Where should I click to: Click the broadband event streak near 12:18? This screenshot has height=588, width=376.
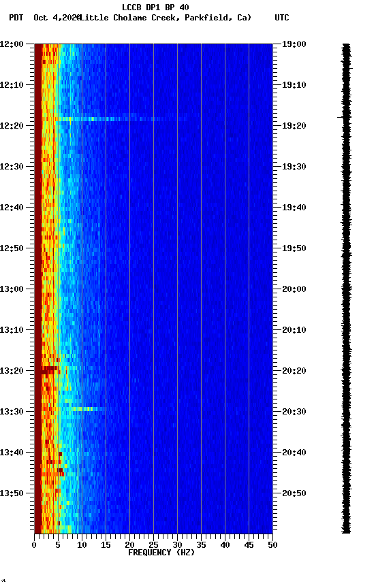click(x=122, y=119)
